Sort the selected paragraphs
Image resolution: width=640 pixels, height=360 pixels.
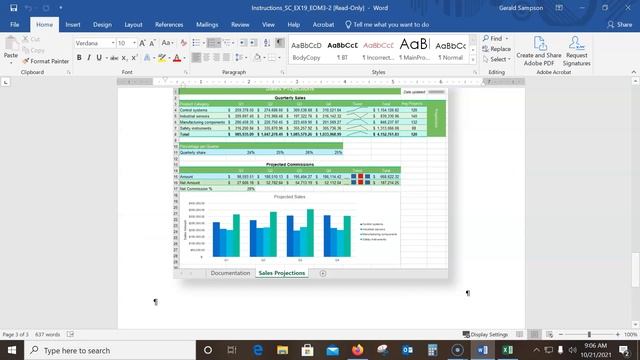pyautogui.click(x=267, y=43)
